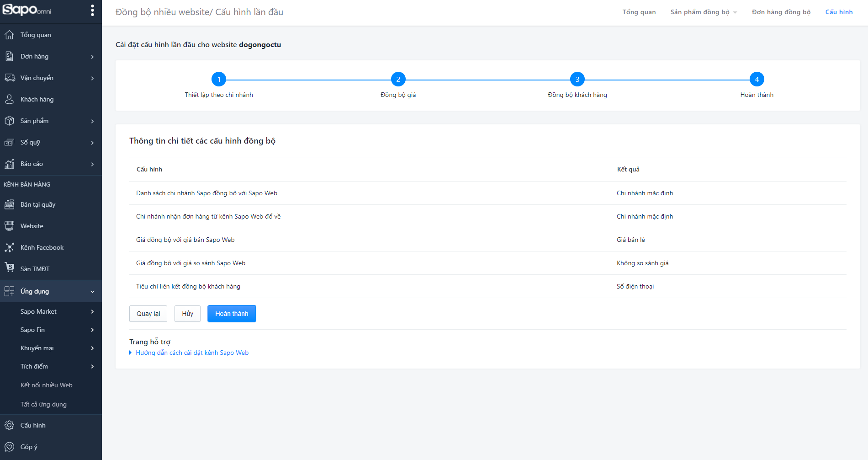Click the website name 'dogongoctu'
This screenshot has width=868, height=460.
(260, 44)
